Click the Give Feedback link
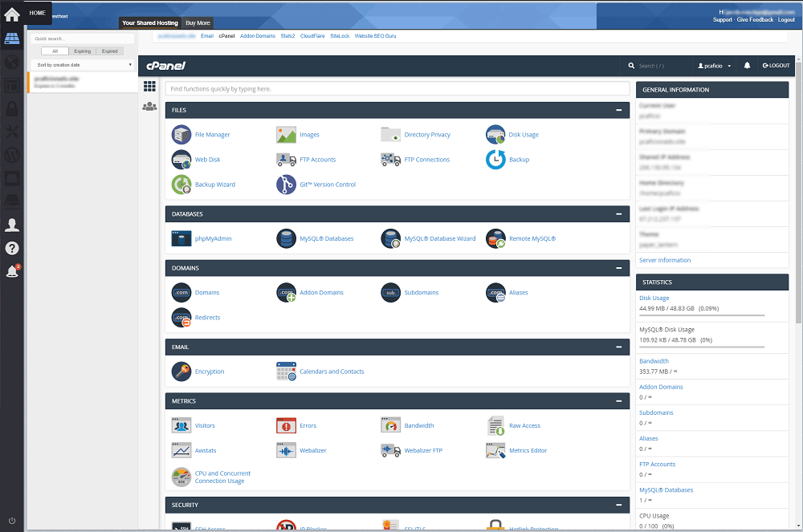Screen dimensions: 803x532 pyautogui.click(x=755, y=20)
